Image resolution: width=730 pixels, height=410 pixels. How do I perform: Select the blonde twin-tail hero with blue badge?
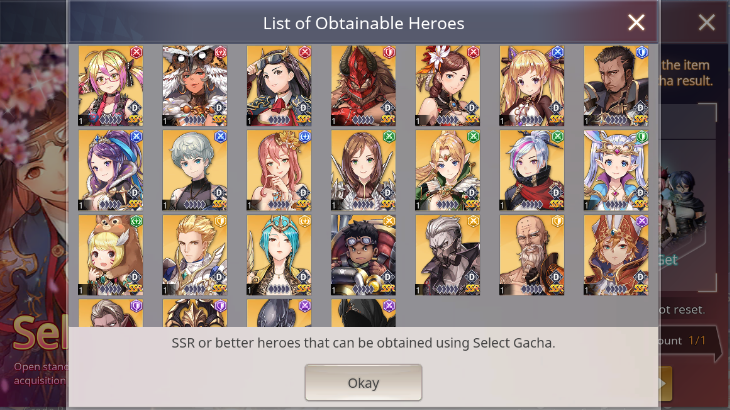point(532,86)
